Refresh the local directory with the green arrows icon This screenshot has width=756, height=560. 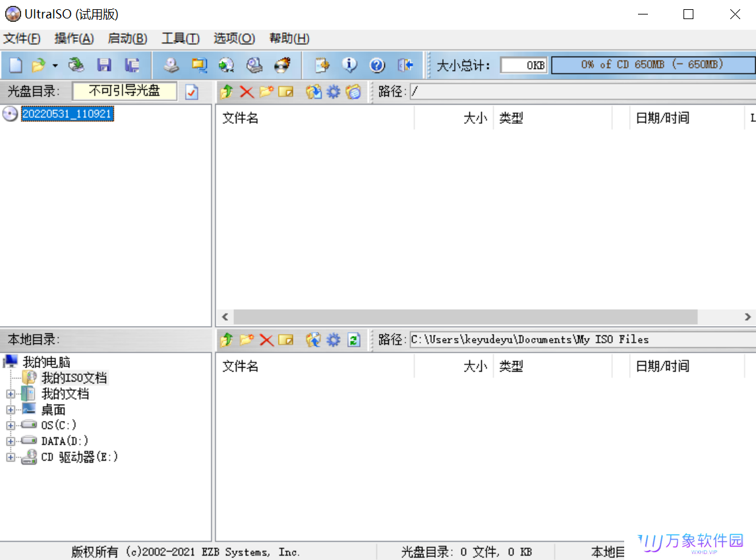tap(354, 340)
